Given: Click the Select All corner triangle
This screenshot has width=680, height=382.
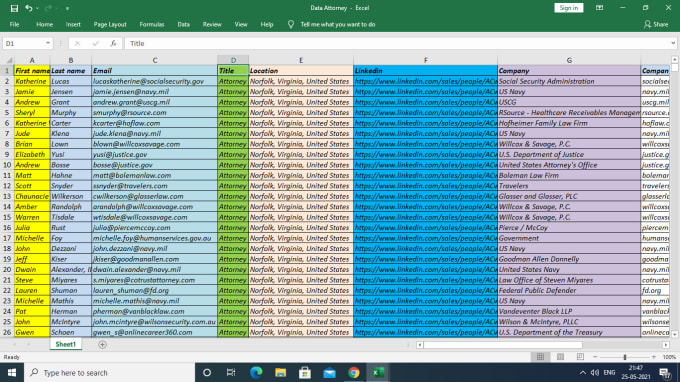Looking at the screenshot, I should click(x=9, y=60).
